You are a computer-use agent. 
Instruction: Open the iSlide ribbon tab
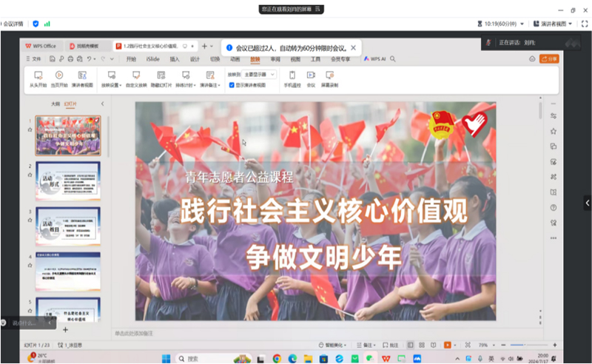click(x=153, y=59)
